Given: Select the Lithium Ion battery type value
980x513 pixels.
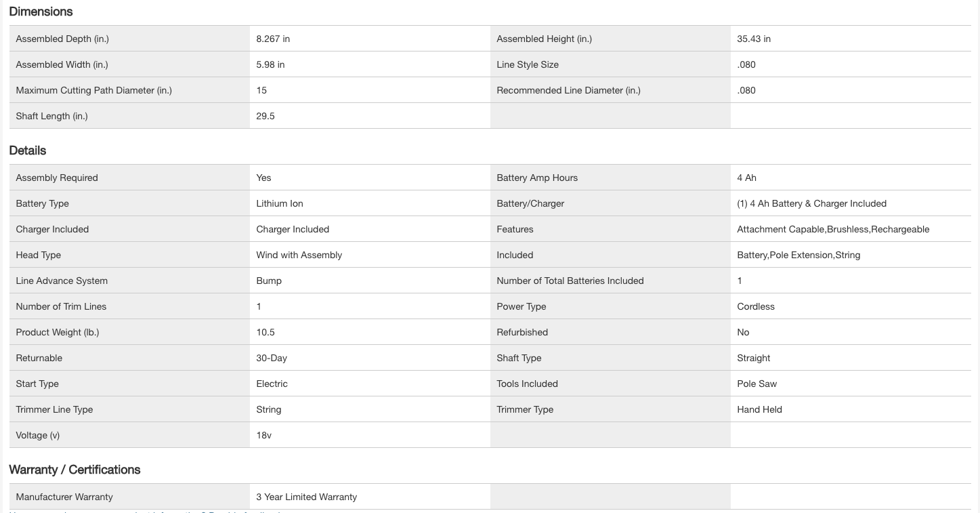Looking at the screenshot, I should coord(280,204).
